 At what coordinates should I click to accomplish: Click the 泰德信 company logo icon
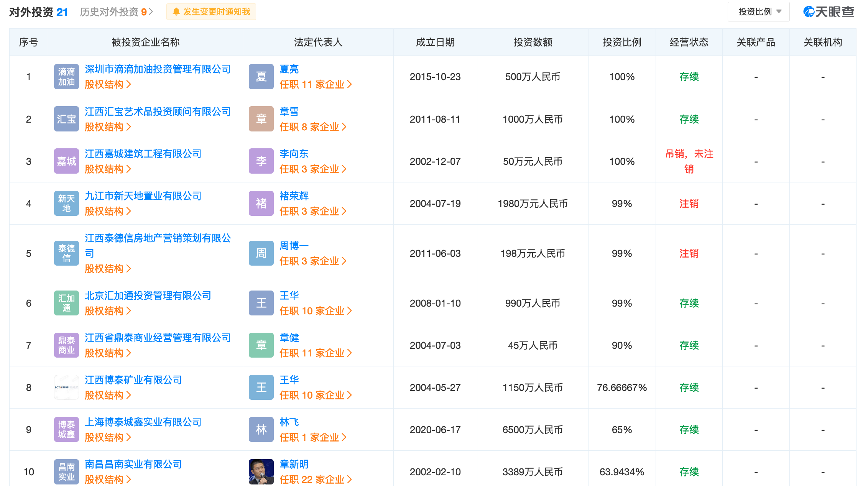(66, 253)
